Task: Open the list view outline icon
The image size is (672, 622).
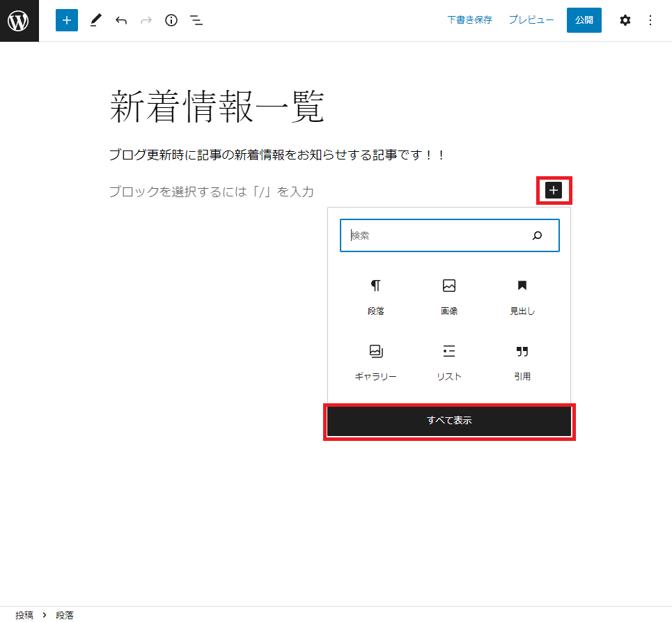Action: tap(196, 20)
